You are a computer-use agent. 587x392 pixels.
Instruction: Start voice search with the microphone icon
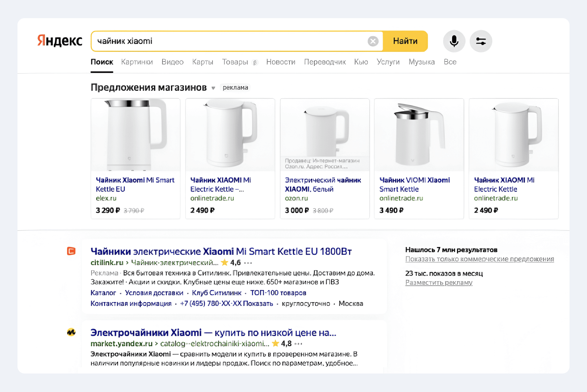pos(454,41)
